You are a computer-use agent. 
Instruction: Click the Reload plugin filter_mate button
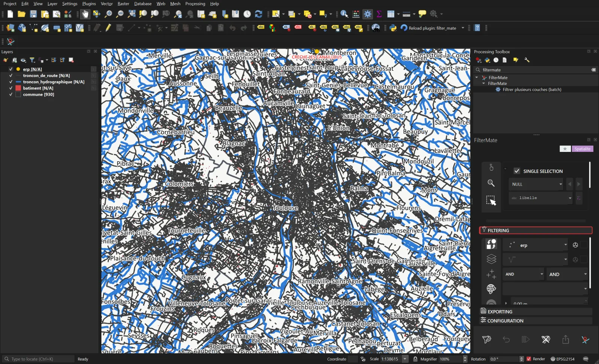click(x=429, y=28)
